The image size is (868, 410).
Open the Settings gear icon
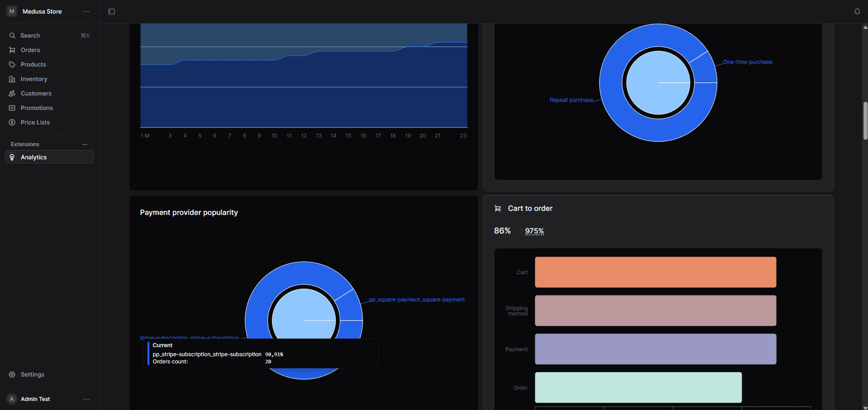click(12, 375)
